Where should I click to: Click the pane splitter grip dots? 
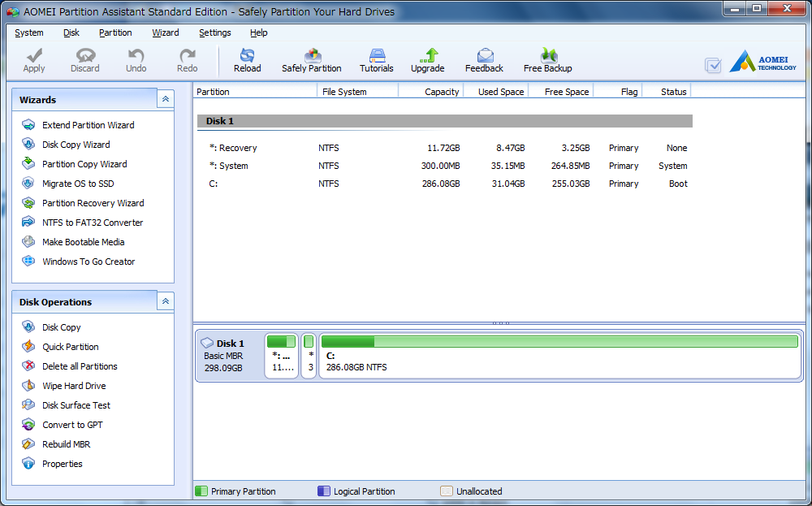[501, 323]
